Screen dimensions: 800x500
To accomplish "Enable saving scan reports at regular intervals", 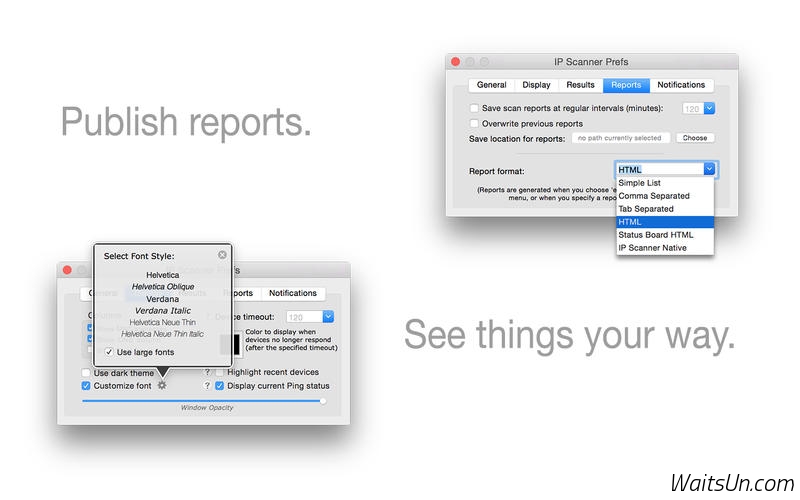I will pyautogui.click(x=474, y=108).
